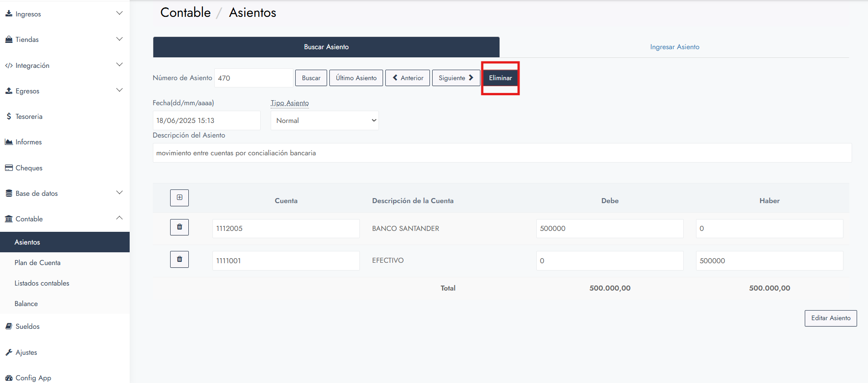Open Tesoreria from the sidebar
This screenshot has height=383, width=868.
[29, 117]
